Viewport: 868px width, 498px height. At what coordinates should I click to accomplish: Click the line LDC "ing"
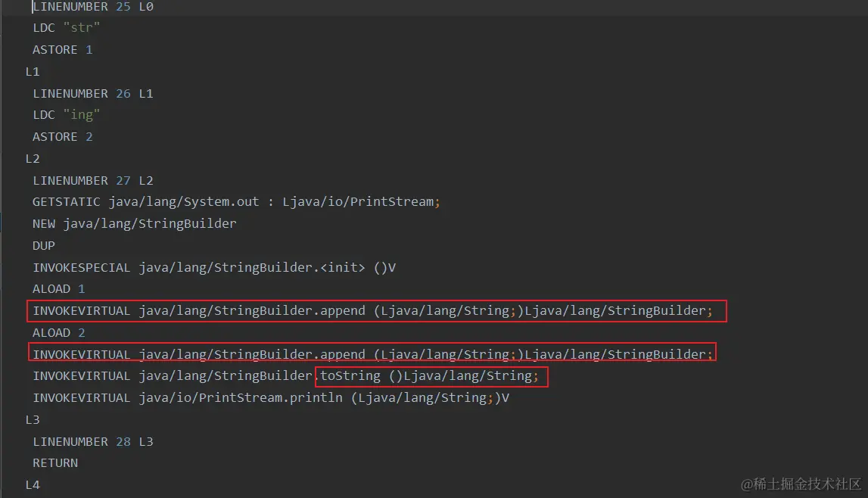(67, 114)
